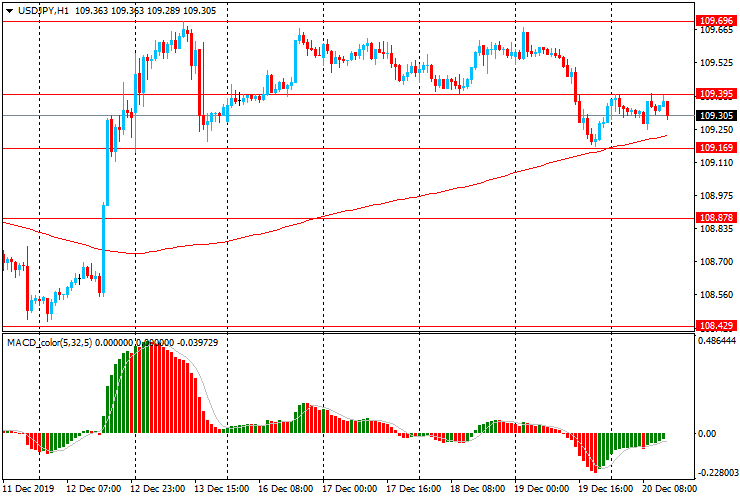The image size is (740, 500).
Task: Click the 17 Dec 16:00 time label
Action: (413, 488)
